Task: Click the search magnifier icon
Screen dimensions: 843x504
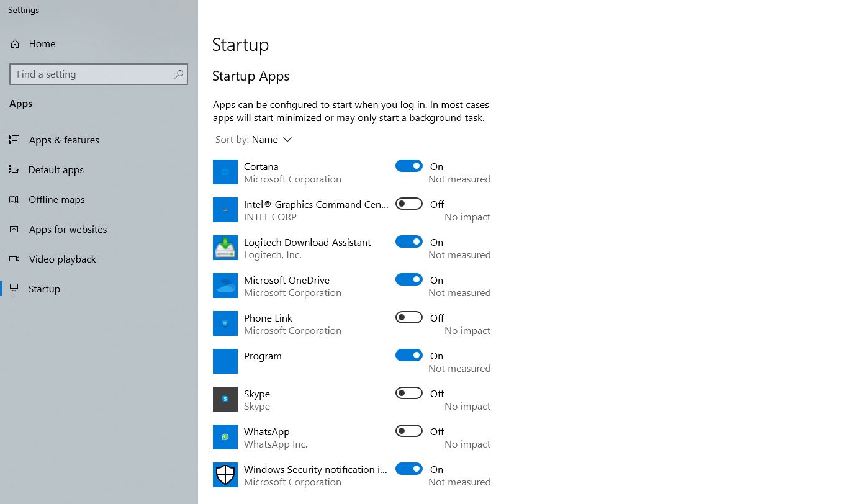Action: [179, 74]
